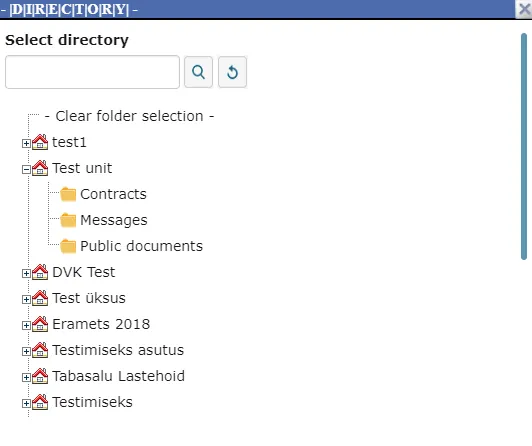Select the Test unit directory label
532x446 pixels.
pos(82,168)
